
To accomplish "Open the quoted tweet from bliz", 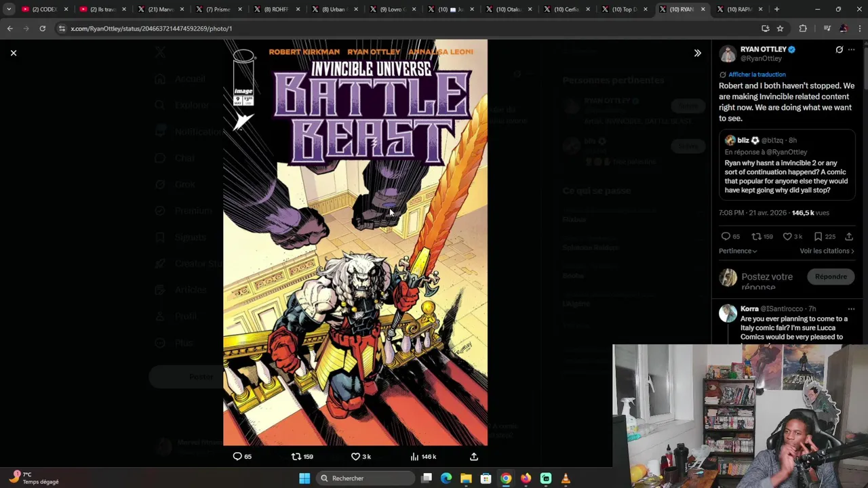I will click(x=787, y=165).
